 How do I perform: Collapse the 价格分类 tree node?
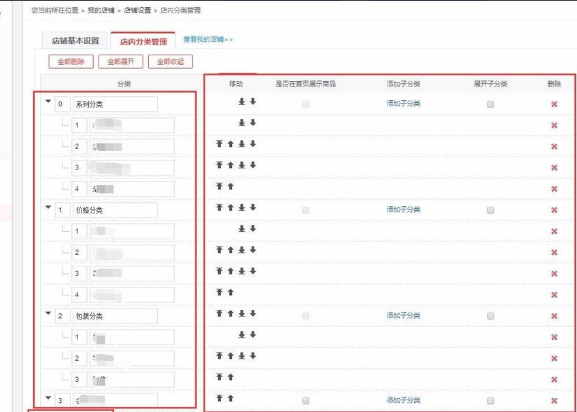pos(48,207)
